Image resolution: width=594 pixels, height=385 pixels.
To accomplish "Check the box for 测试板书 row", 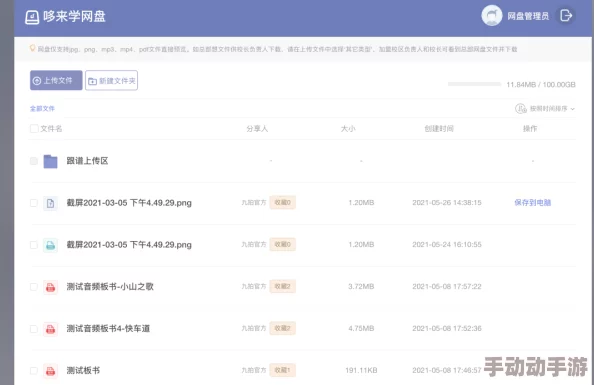I will pyautogui.click(x=34, y=371).
